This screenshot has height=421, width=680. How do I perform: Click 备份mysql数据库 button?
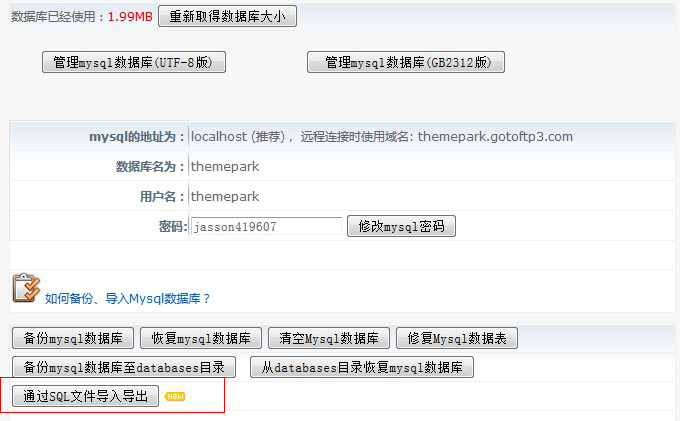(x=73, y=338)
